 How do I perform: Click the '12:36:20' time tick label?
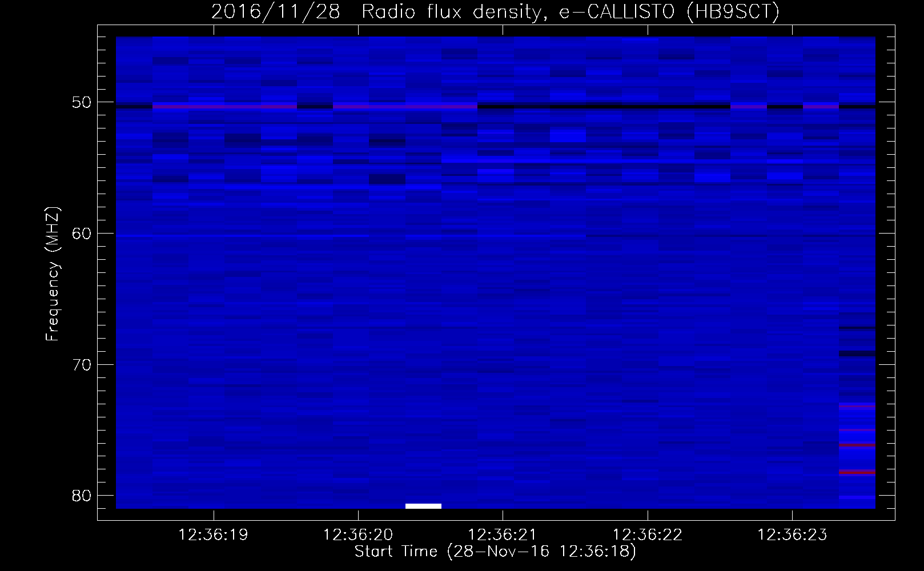[358, 535]
